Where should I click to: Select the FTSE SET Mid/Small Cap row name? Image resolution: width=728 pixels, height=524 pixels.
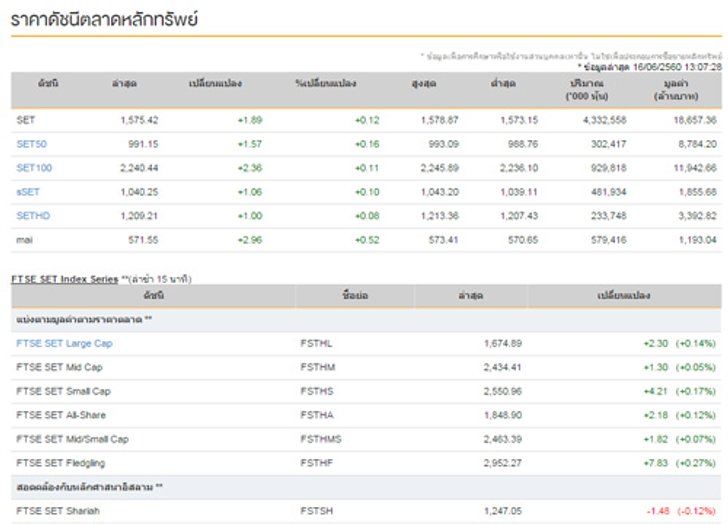72,439
